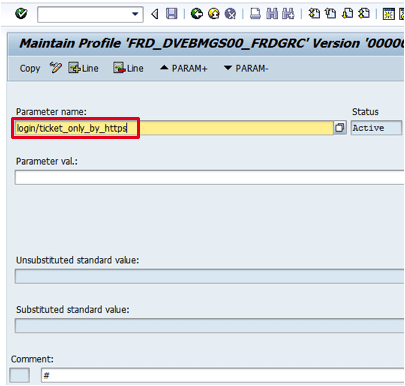
Task: Click the "Comment:" label
Action: click(x=32, y=359)
